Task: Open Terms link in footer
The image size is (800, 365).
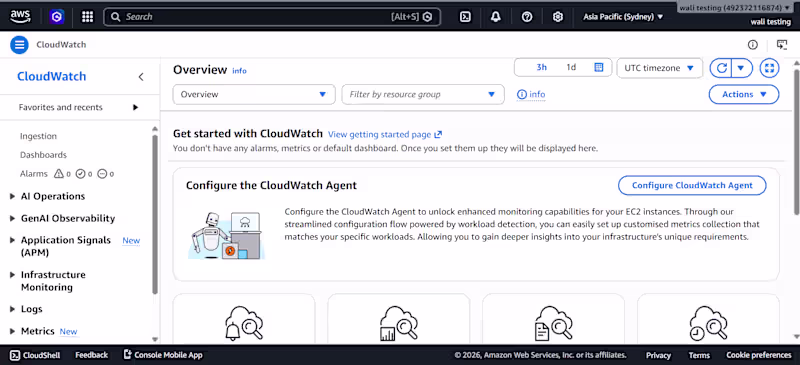Action: 699,355
